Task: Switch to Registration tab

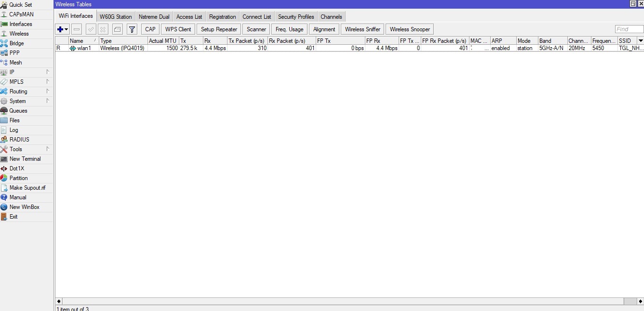Action: click(222, 17)
